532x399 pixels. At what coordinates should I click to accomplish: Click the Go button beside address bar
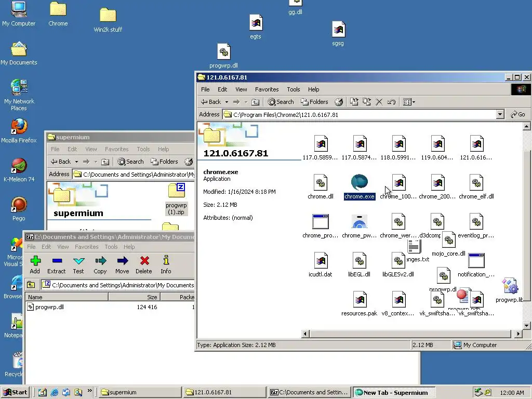(x=518, y=115)
